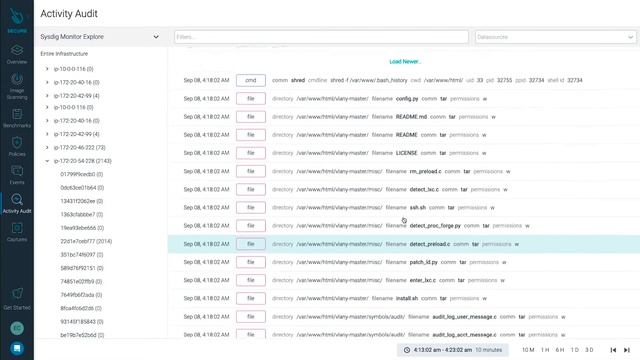Image resolution: width=640 pixels, height=360 pixels.
Task: Select Activity Audit in the sidebar
Action: coord(17,204)
